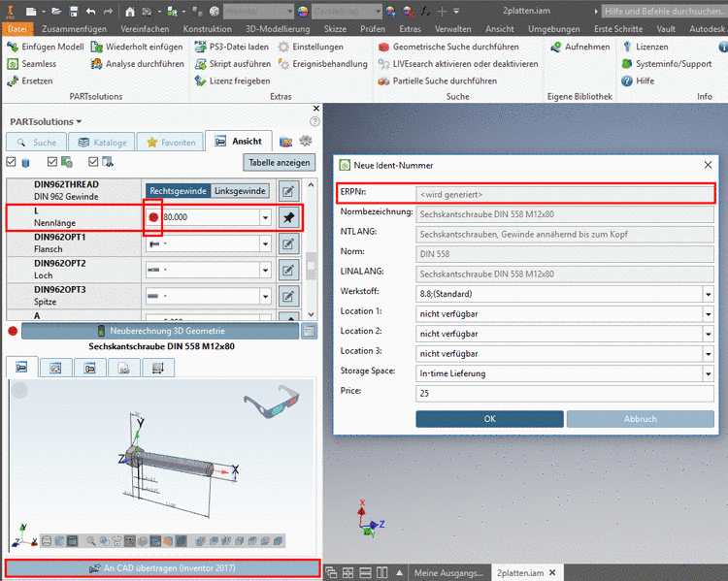
Task: Expand the PARTsolutions panel menu arrow
Action: [79, 121]
